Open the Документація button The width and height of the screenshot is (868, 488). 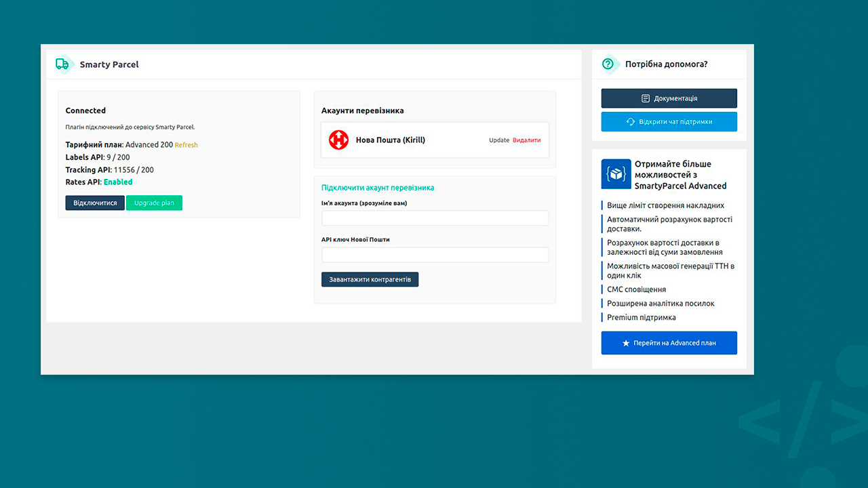pos(669,98)
